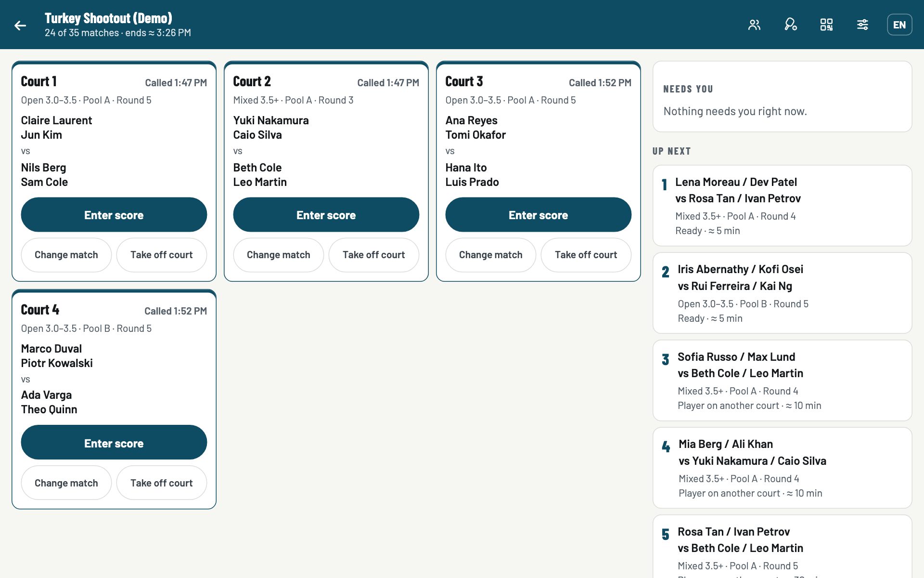Take Court 4 match off court

162,483
